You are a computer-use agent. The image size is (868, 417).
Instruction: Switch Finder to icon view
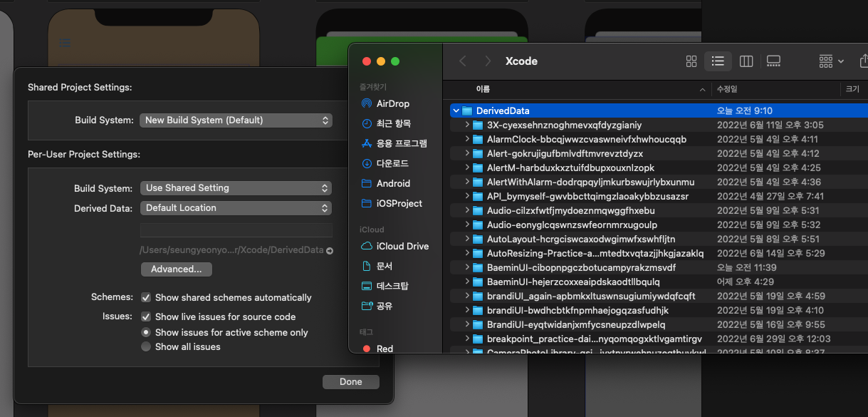click(x=691, y=61)
